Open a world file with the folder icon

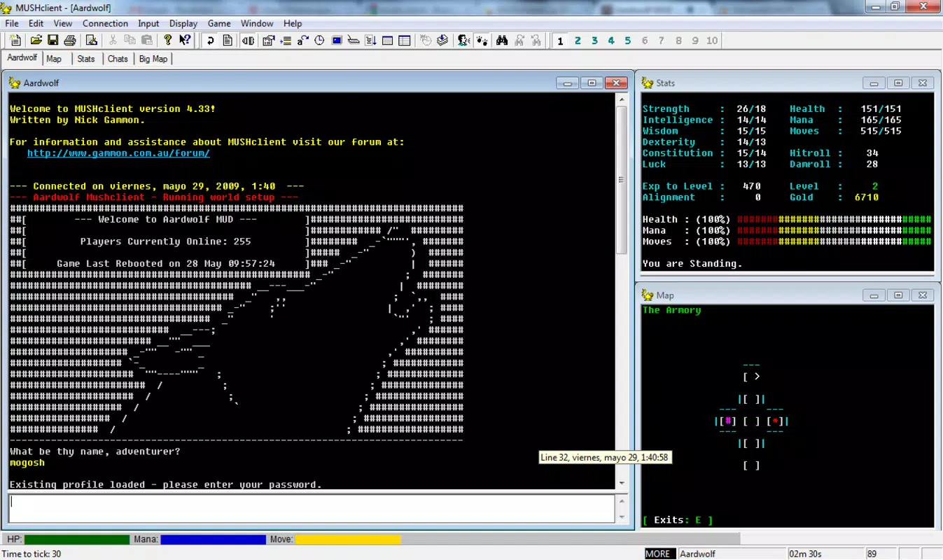(36, 41)
